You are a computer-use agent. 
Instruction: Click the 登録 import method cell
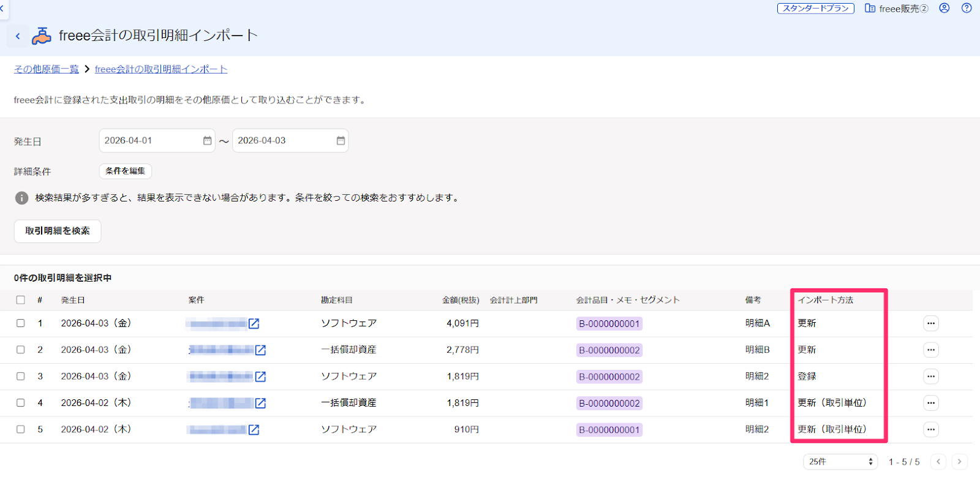(x=807, y=377)
